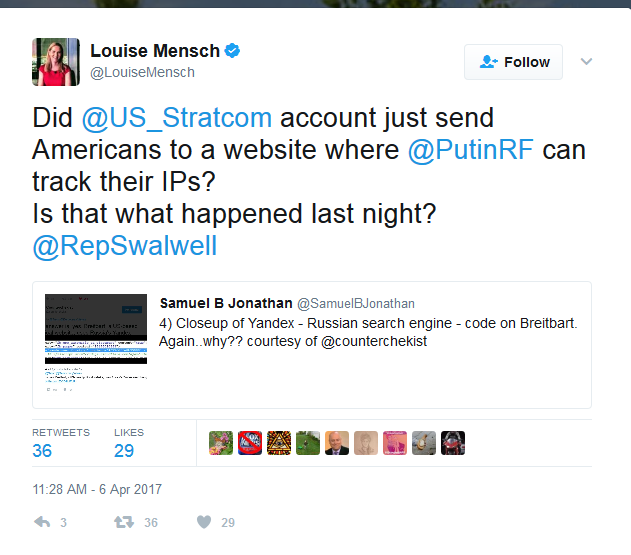View the 36 retweets list

click(61, 443)
